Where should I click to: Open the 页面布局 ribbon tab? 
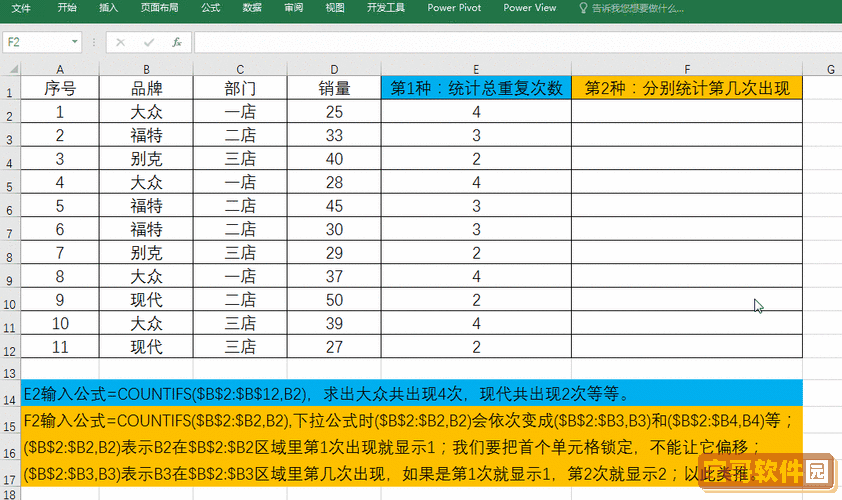tap(159, 8)
